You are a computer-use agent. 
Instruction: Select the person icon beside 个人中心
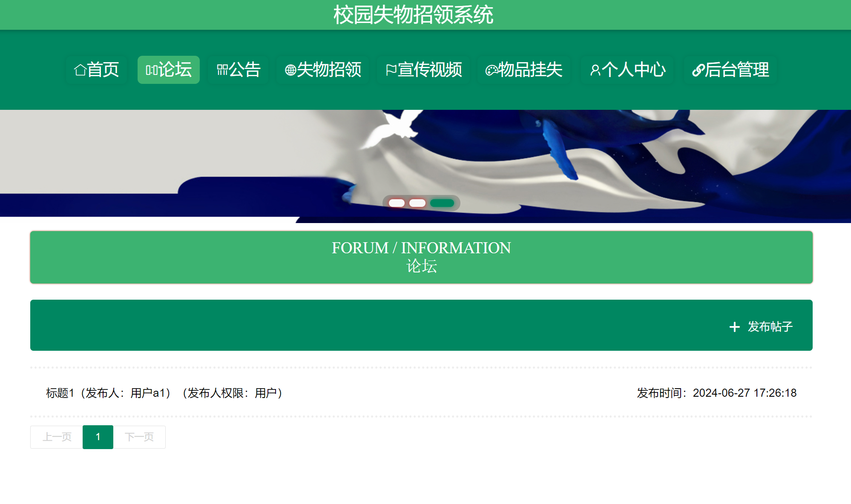click(x=595, y=70)
